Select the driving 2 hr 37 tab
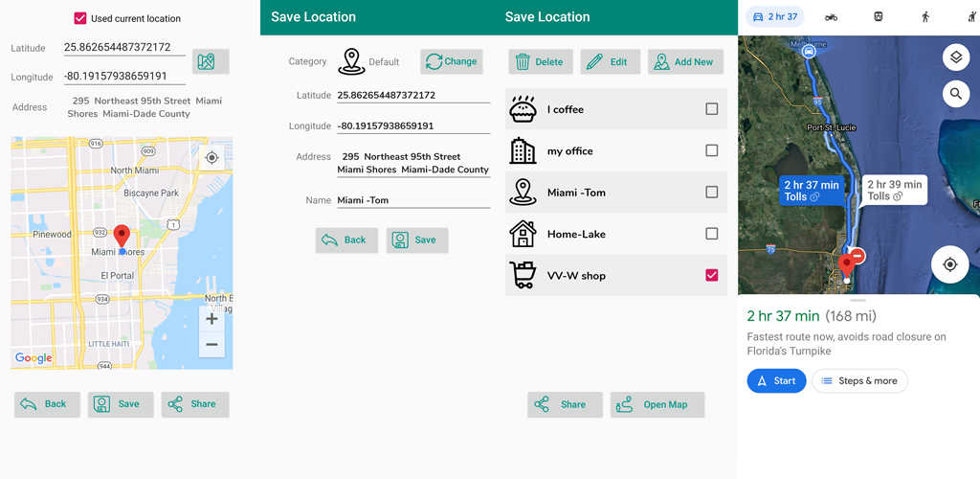 [x=775, y=17]
